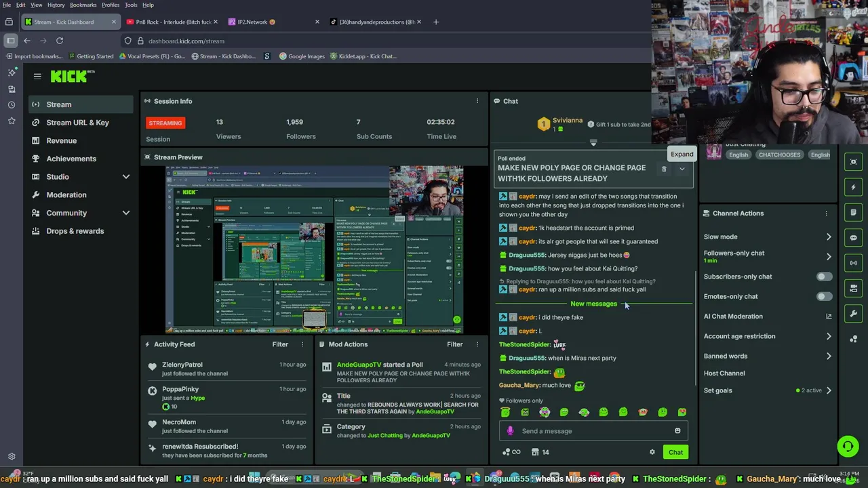Open the File menu
This screenshot has width=868, height=488.
coord(6,5)
